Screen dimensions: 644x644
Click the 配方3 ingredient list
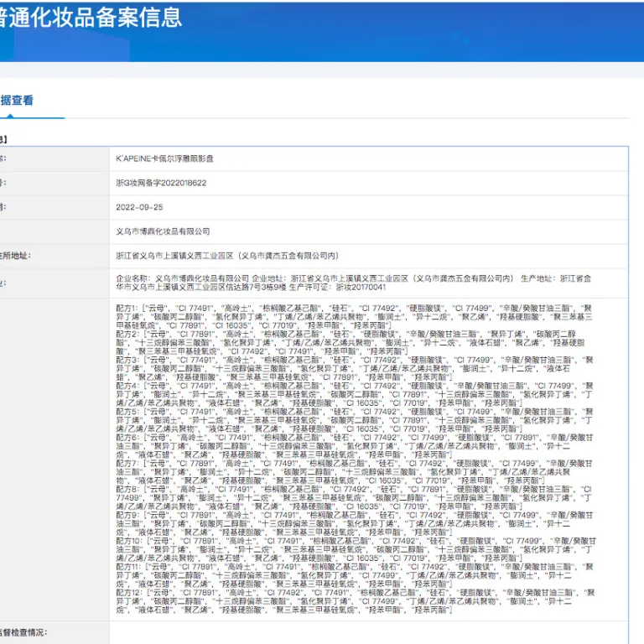355,368
